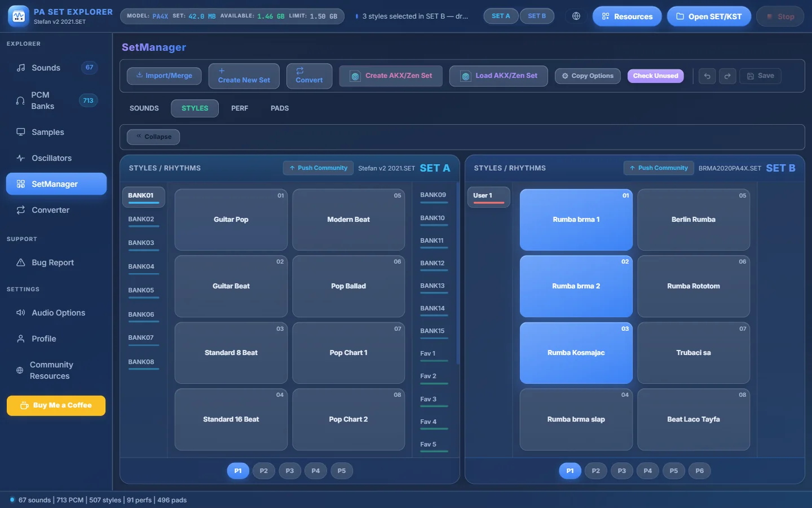
Task: Go to page P2 in SET A
Action: point(264,471)
